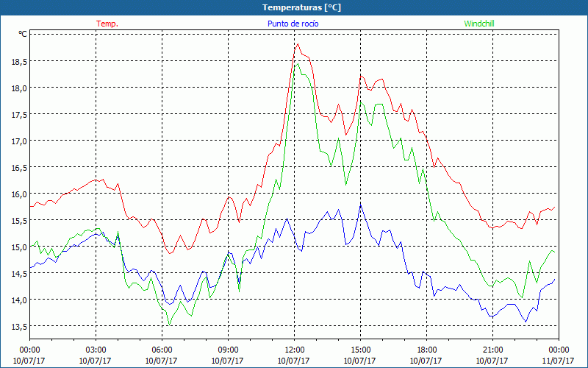Click the 17,5 y-axis value
The width and height of the screenshot is (588, 368).
click(19, 115)
